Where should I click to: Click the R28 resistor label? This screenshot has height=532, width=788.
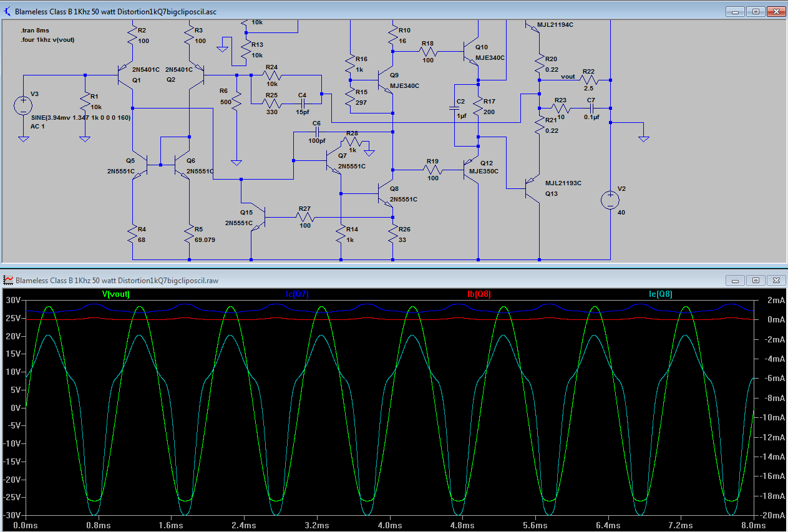[353, 133]
